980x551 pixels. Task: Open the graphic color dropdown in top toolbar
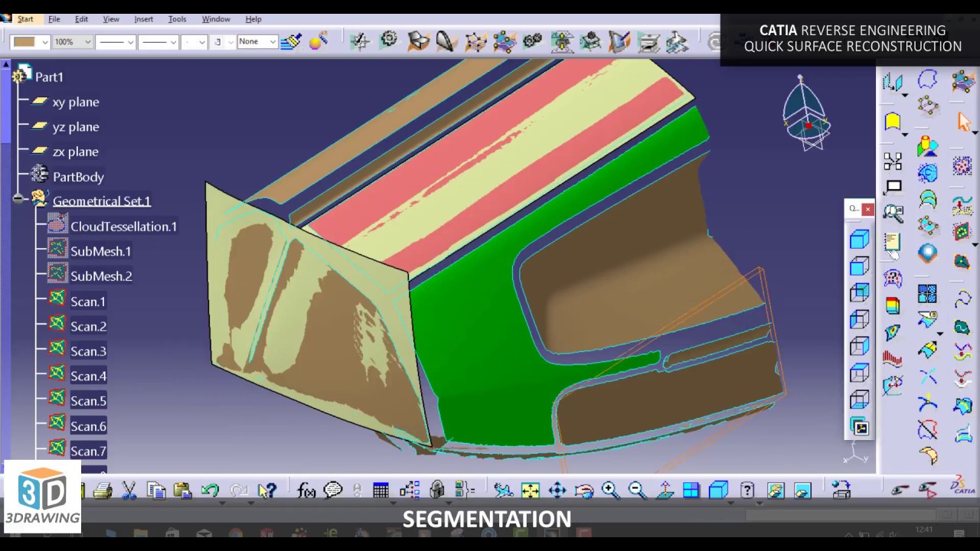tap(31, 41)
